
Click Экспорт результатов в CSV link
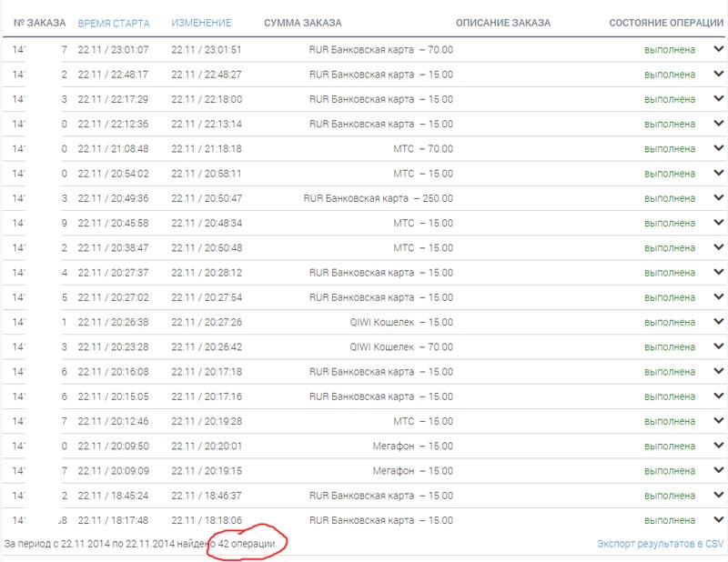click(661, 544)
